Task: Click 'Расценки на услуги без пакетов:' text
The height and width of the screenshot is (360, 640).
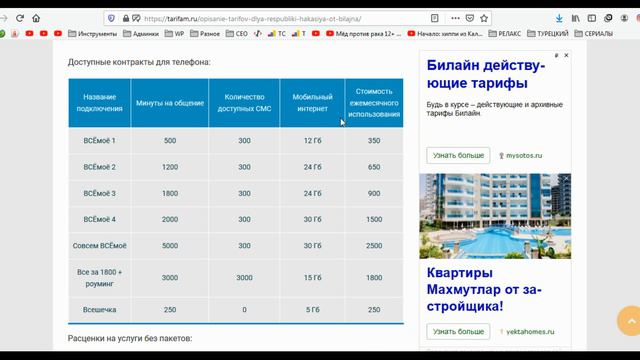Action: click(x=130, y=338)
